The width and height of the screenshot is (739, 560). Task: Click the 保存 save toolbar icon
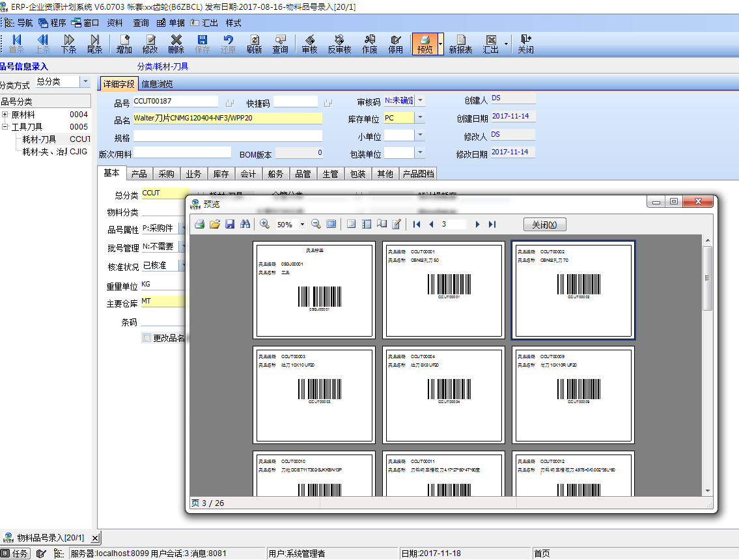click(x=202, y=44)
